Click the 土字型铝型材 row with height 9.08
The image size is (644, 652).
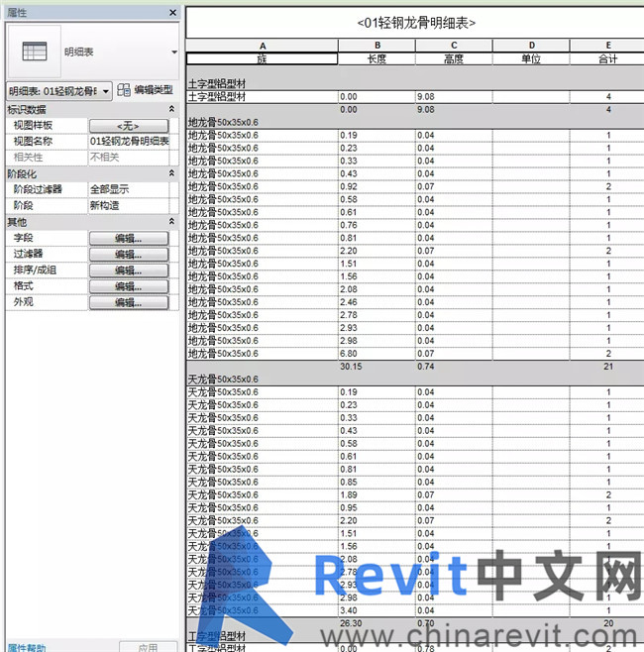pos(415,97)
